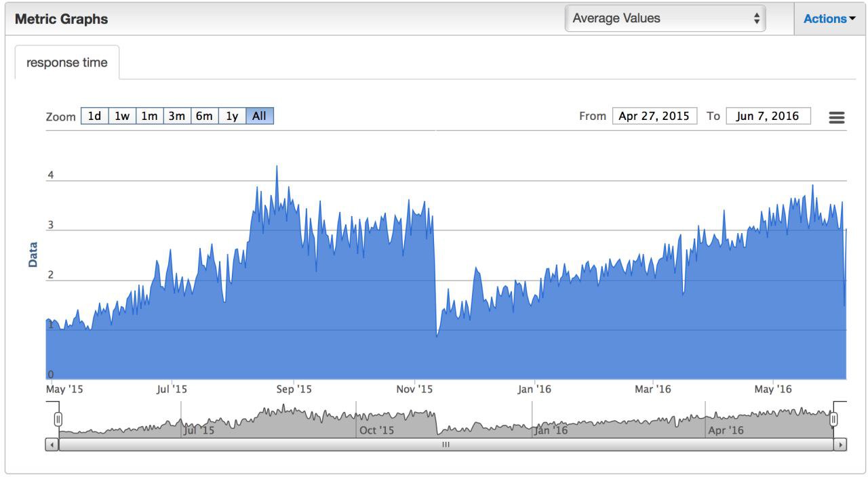Select the All zoom button

(259, 117)
